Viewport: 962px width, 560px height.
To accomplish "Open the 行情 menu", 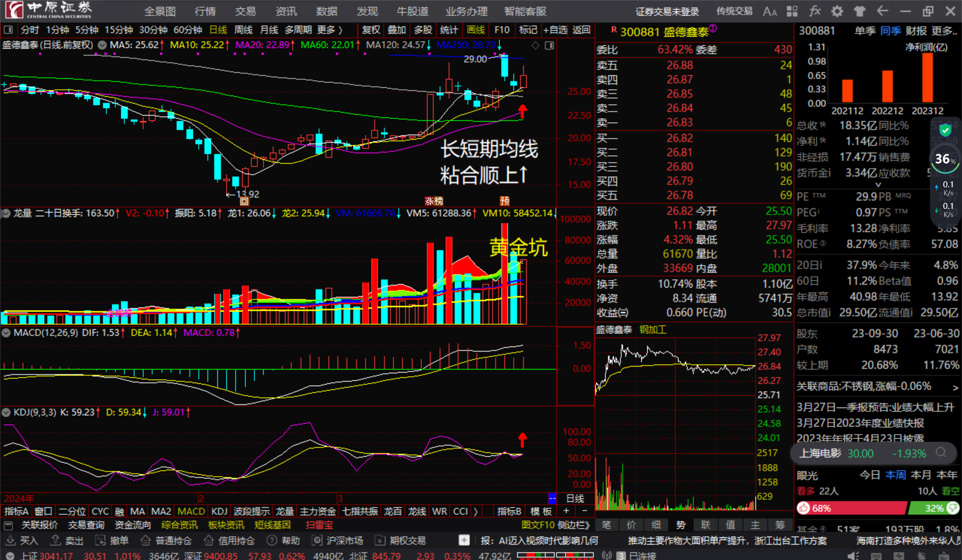I will click(x=205, y=11).
